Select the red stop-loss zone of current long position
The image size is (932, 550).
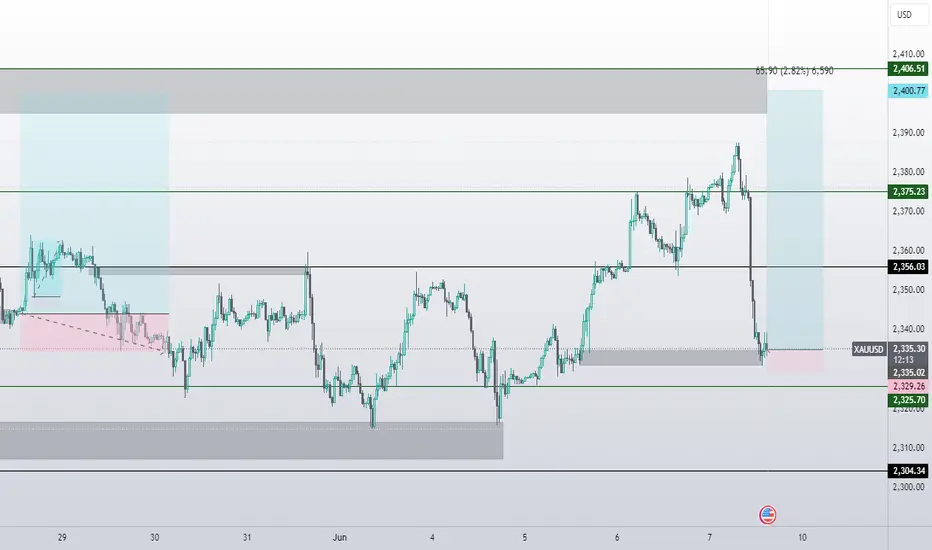(x=795, y=361)
